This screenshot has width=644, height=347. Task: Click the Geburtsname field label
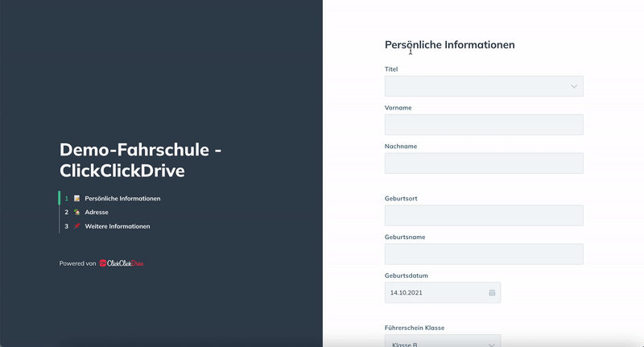point(405,237)
